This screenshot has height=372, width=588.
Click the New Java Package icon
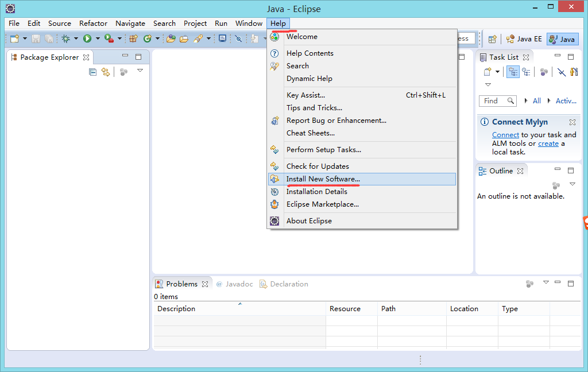coord(133,38)
